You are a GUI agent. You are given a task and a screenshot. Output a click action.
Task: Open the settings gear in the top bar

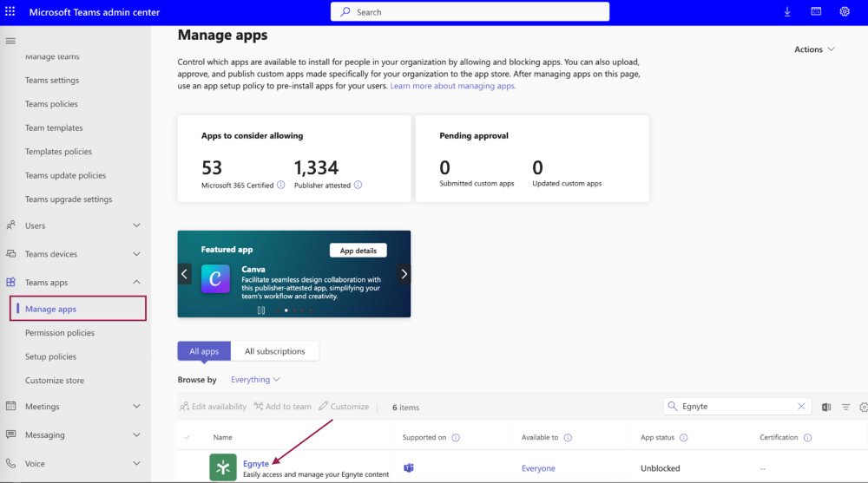point(845,11)
